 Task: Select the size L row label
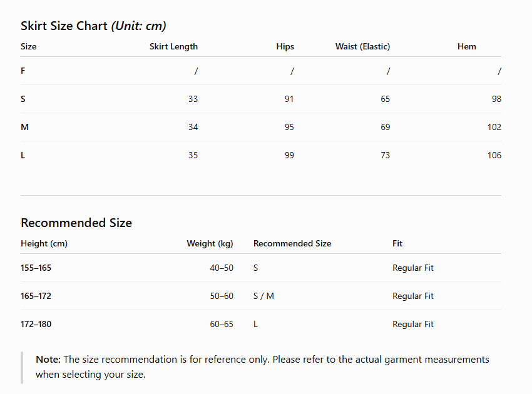tap(23, 155)
